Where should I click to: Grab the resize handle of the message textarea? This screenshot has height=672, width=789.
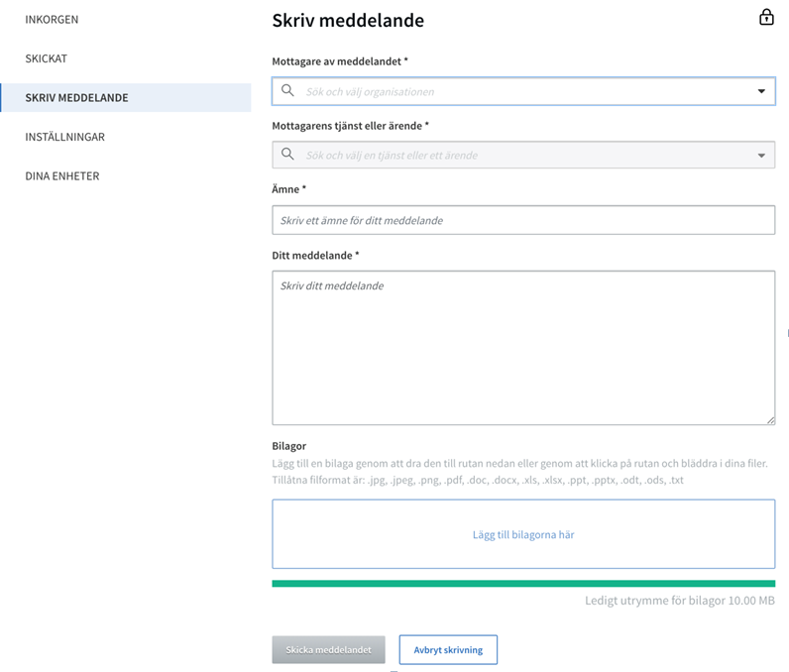[770, 420]
